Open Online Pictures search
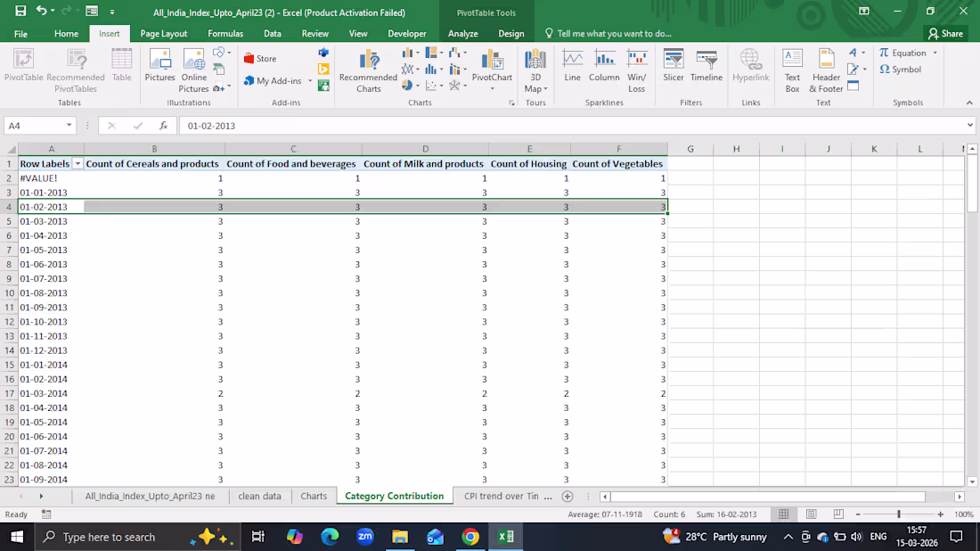The width and height of the screenshot is (980, 551). [193, 70]
